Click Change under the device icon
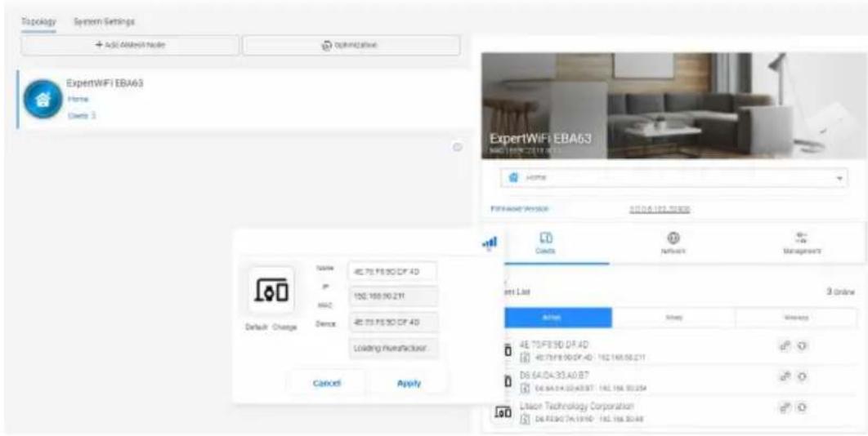This screenshot has width=868, height=436. click(284, 327)
